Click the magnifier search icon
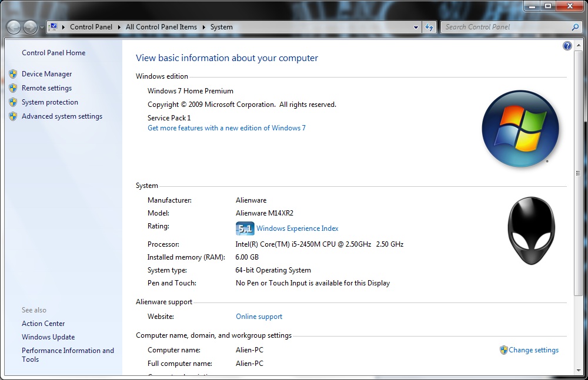Image resolution: width=588 pixels, height=380 pixels. pyautogui.click(x=575, y=27)
